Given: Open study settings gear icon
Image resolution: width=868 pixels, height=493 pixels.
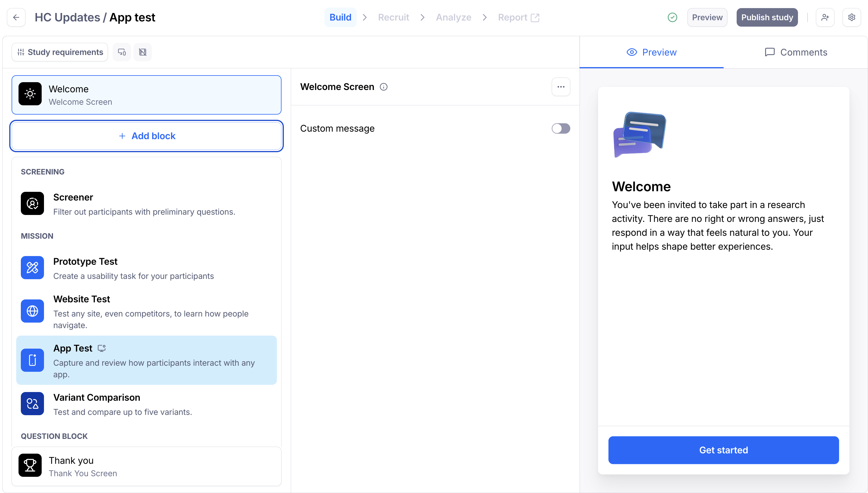Looking at the screenshot, I should click(x=852, y=17).
